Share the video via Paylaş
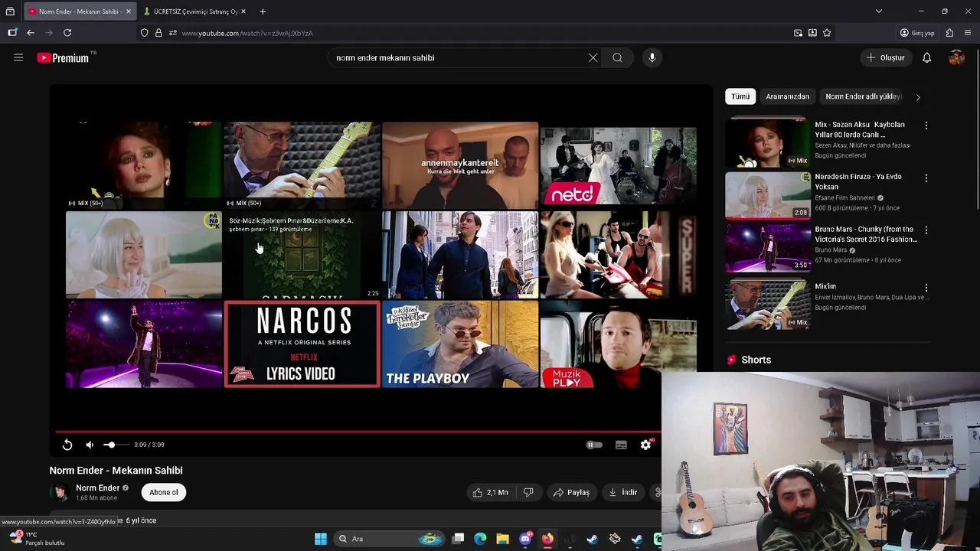 pos(572,492)
